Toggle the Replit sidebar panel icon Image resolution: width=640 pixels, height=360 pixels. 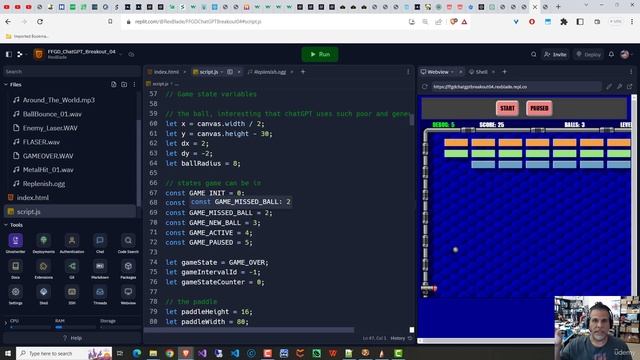point(9,54)
